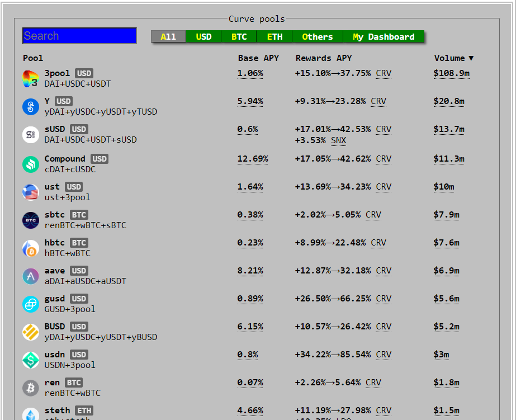Open the aave pool link
The height and width of the screenshot is (420, 516).
(55, 271)
